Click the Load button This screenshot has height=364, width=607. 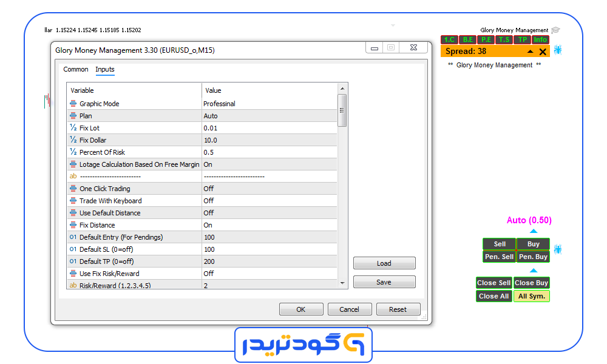(384, 263)
